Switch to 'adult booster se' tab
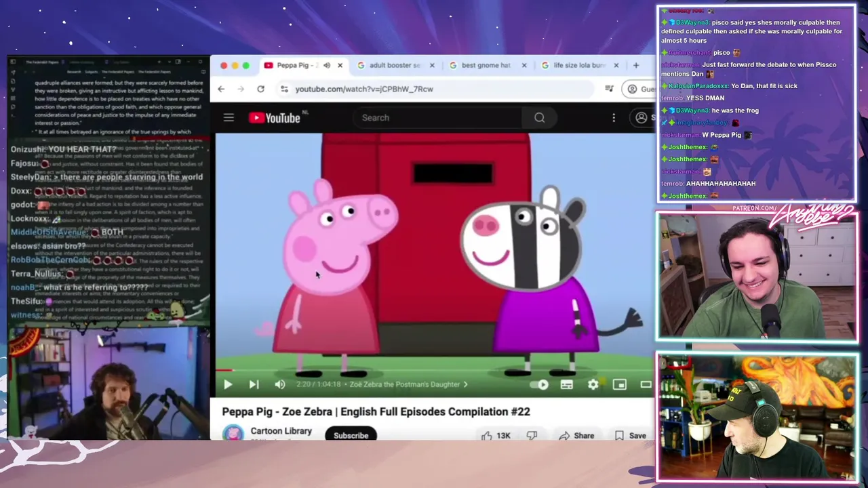The width and height of the screenshot is (868, 488). [x=395, y=65]
